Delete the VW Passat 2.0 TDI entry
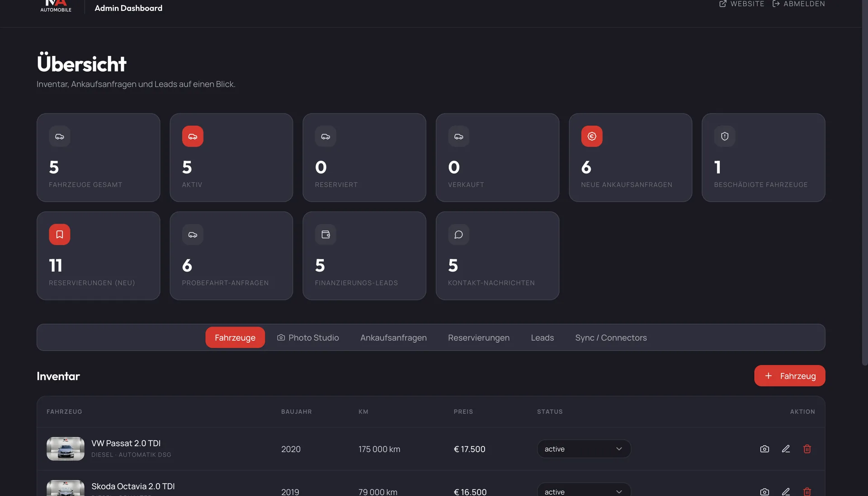This screenshot has height=496, width=868. (x=807, y=449)
